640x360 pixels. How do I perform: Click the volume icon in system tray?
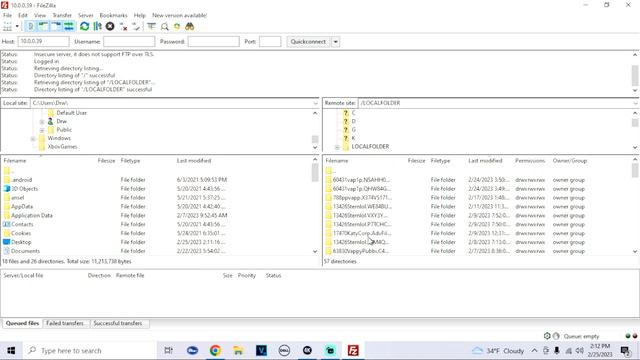click(x=580, y=351)
